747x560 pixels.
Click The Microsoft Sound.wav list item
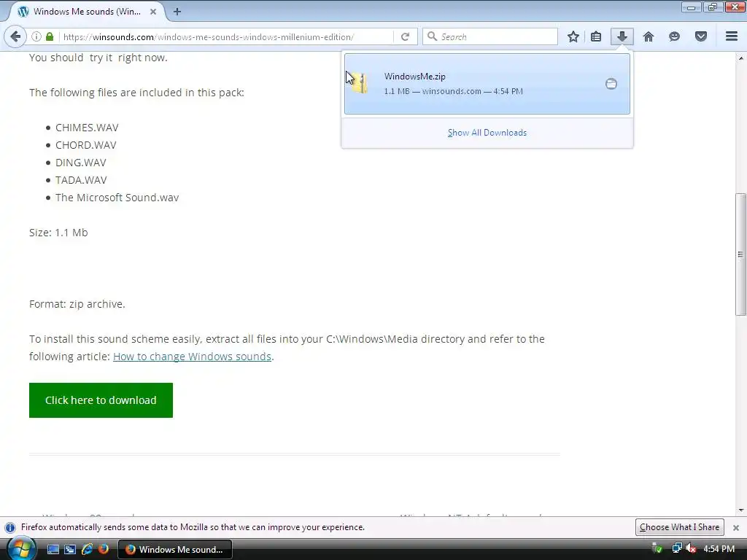point(117,198)
